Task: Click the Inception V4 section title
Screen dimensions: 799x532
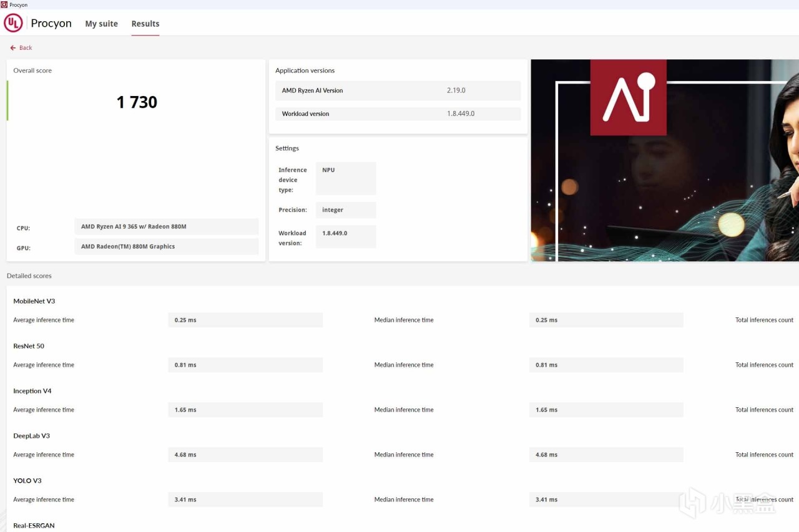Action: point(32,391)
